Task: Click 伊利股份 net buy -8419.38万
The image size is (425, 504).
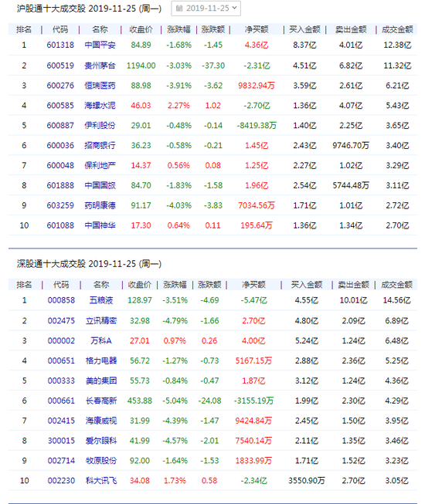Action: coord(257,125)
